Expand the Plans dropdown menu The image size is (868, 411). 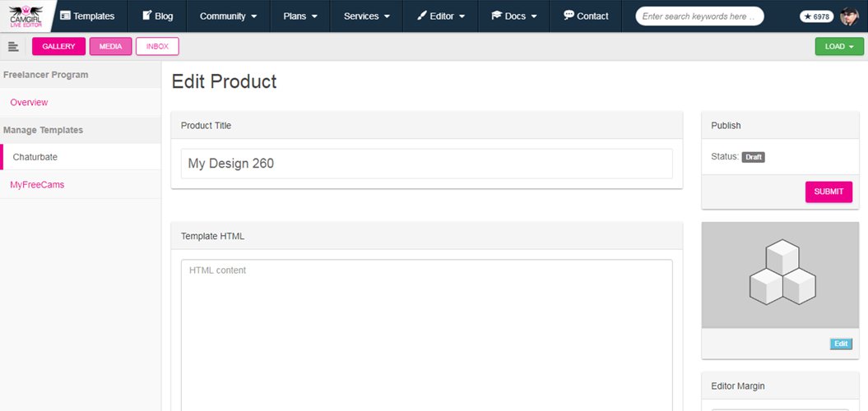300,16
